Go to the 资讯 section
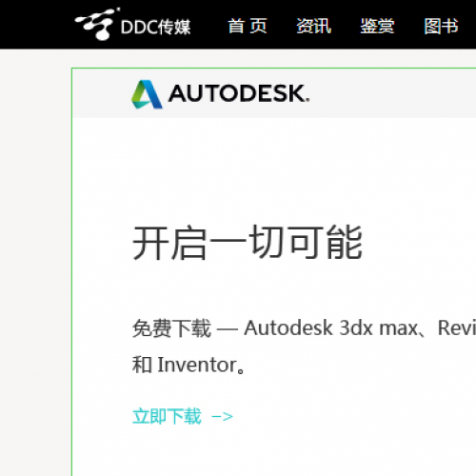Viewport: 476px width, 476px height. (313, 26)
